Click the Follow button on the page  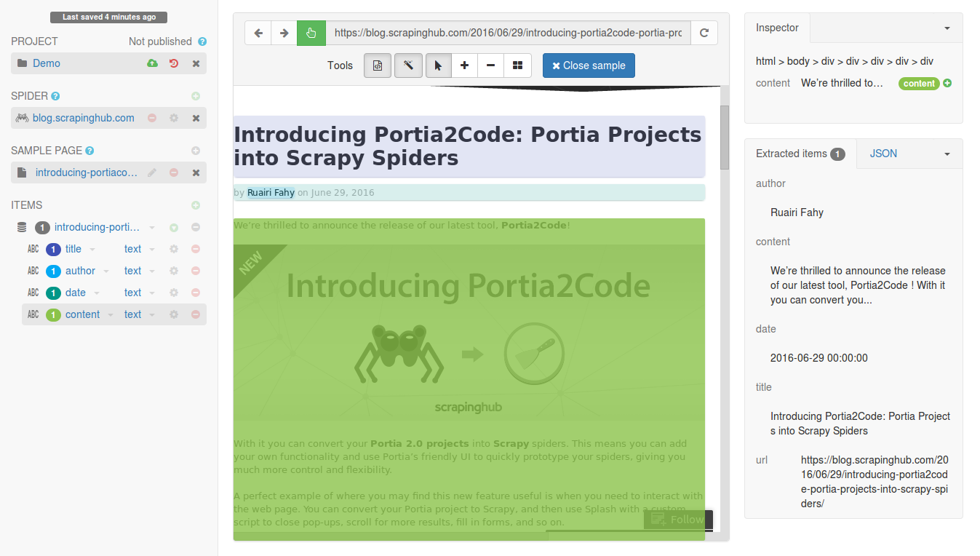[678, 520]
